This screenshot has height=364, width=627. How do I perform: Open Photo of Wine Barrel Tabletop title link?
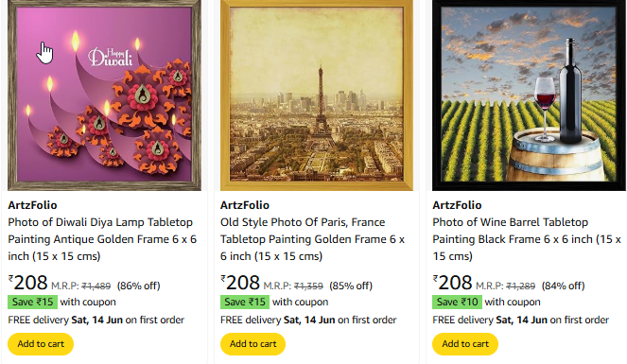[527, 239]
